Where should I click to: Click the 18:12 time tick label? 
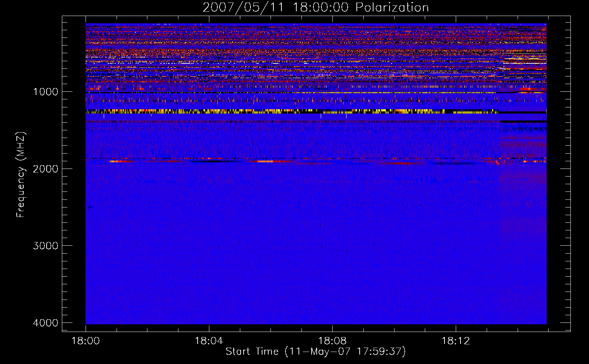(456, 341)
